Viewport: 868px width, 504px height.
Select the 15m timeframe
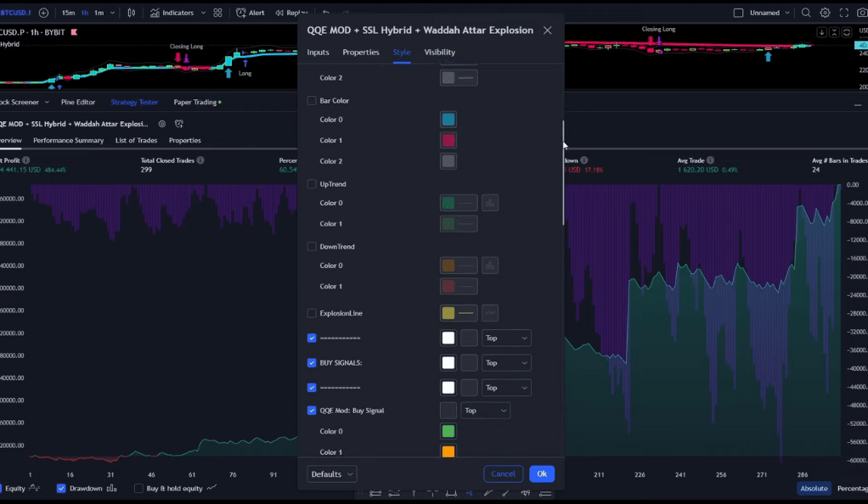68,12
